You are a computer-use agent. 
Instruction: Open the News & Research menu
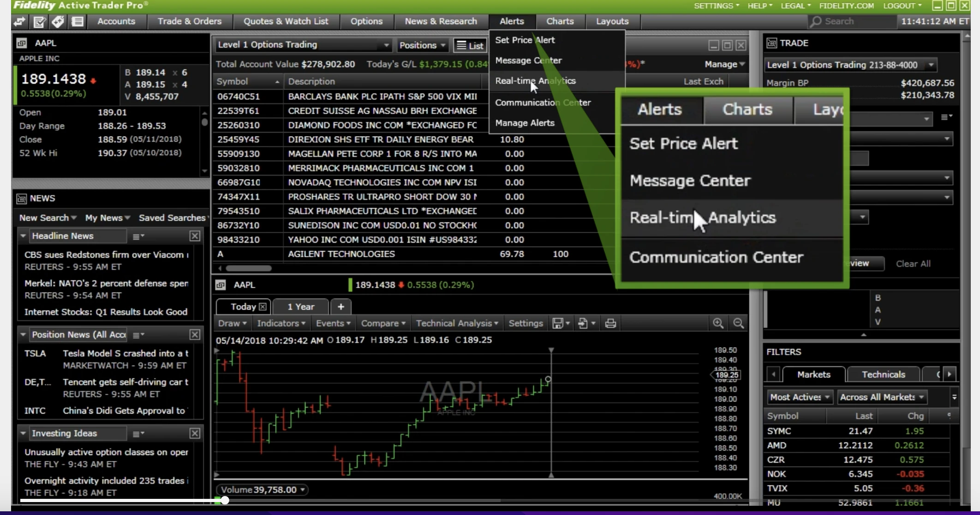pos(441,21)
